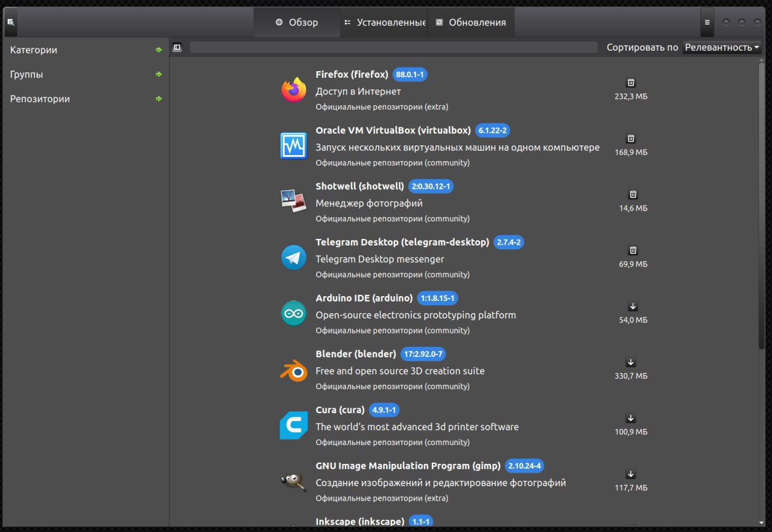Click the Blender size label 330,7 МБ

(631, 376)
